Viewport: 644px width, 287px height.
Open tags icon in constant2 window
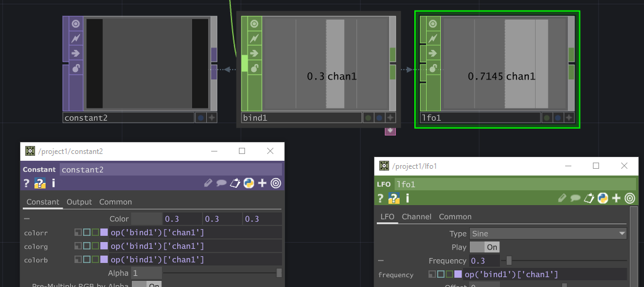235,183
